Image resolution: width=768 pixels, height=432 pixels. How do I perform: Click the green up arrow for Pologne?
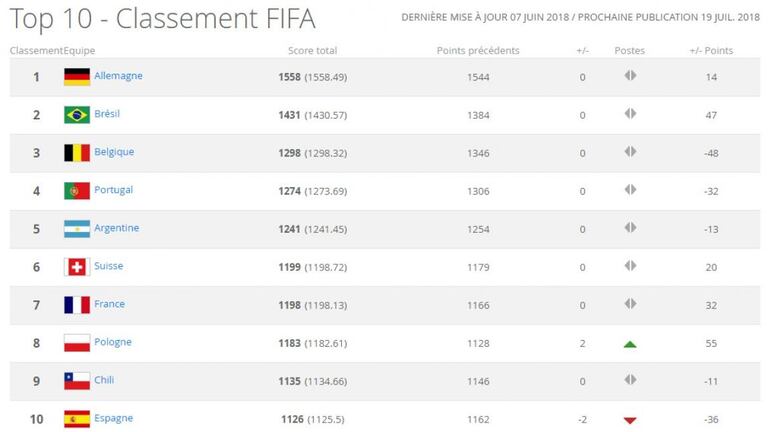629,344
